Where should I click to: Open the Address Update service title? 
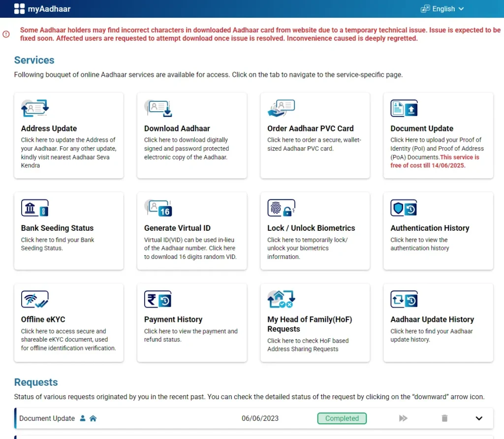49,128
